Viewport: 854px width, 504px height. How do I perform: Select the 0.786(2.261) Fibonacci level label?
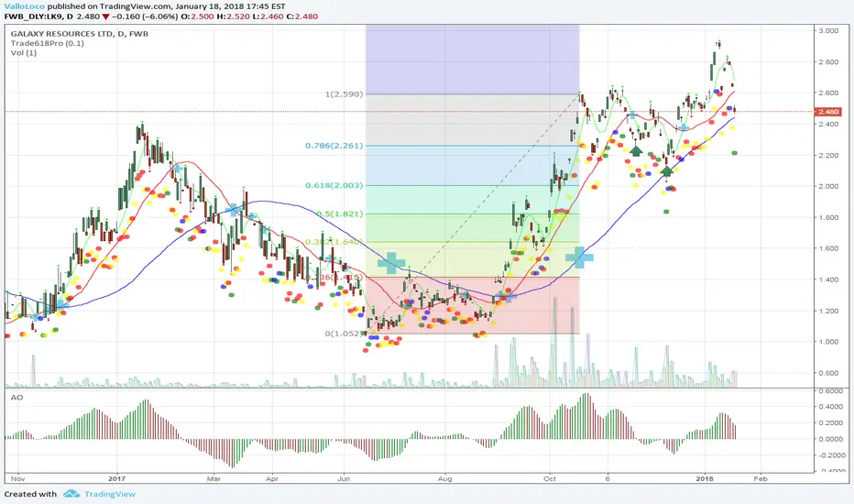[x=334, y=146]
